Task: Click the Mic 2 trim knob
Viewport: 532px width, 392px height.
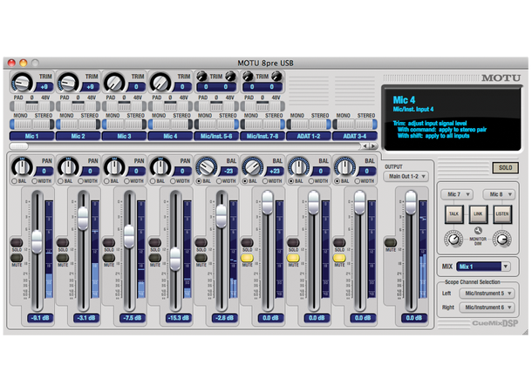Action: tap(68, 83)
